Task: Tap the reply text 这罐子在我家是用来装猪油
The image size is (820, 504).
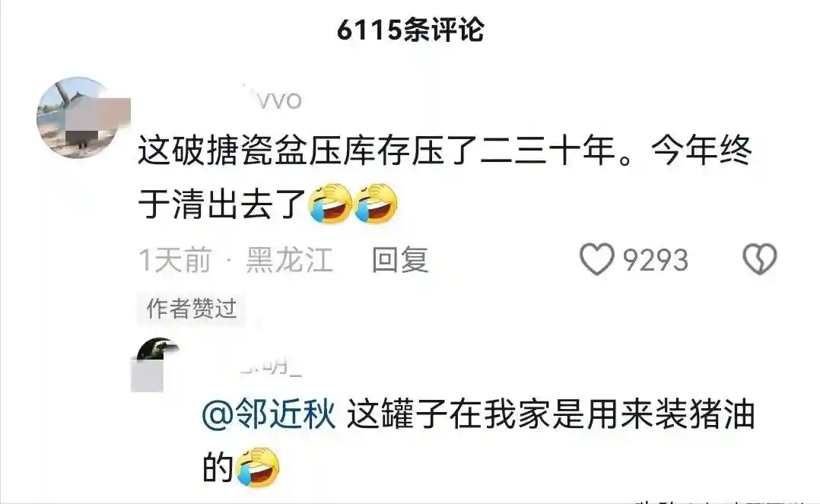Action: tap(551, 414)
